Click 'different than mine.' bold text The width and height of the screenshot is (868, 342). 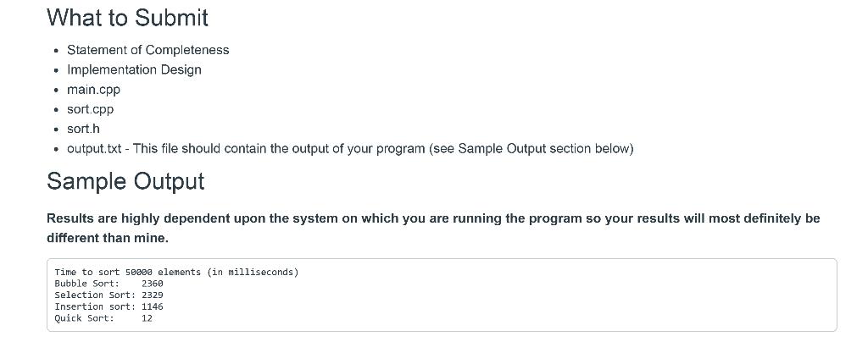108,238
